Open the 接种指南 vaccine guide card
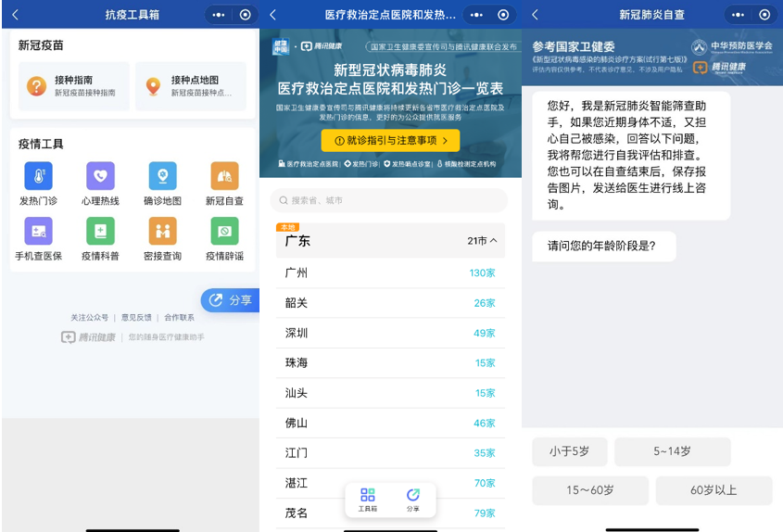This screenshot has height=532, width=783. [74, 86]
